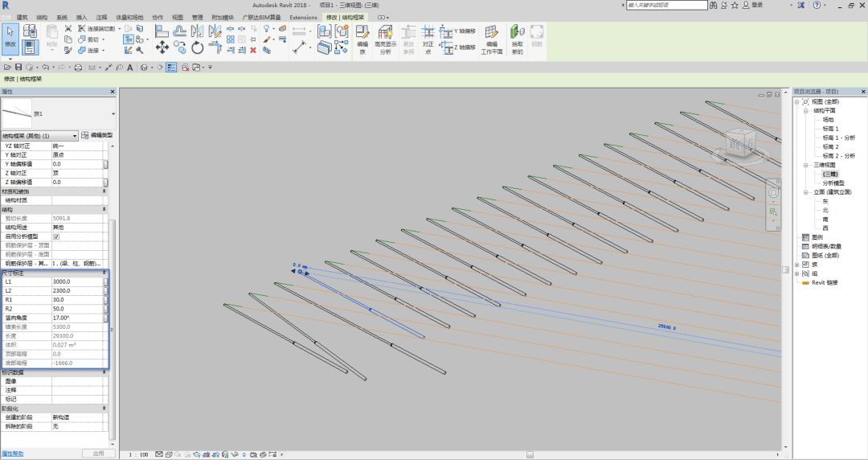The image size is (868, 460).
Task: Toggle the 启用分析模型 checkbox
Action: tap(56, 236)
